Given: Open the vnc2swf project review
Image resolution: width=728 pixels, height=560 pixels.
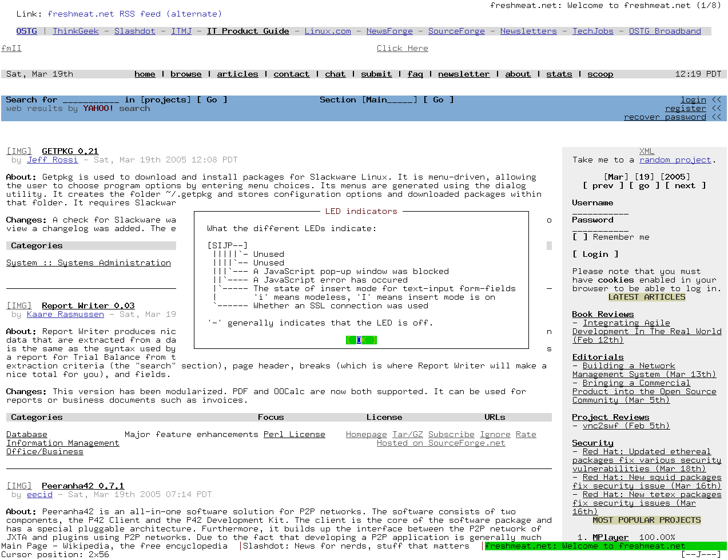Looking at the screenshot, I should tap(626, 426).
